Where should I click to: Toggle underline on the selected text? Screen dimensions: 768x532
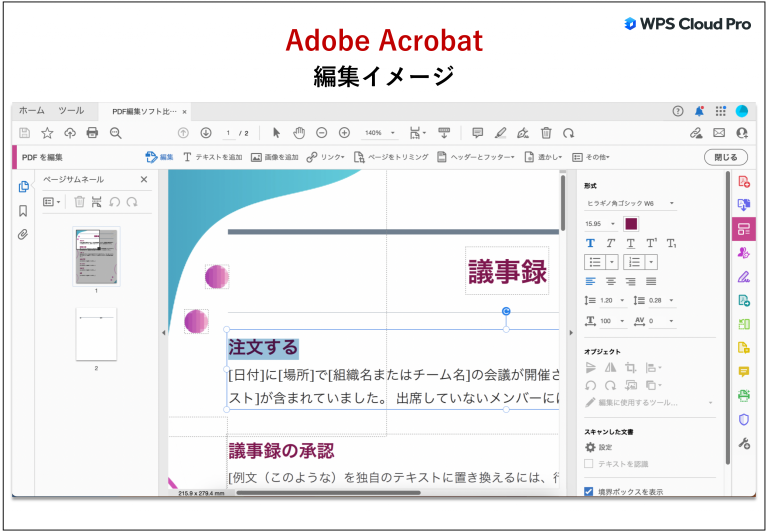click(x=630, y=243)
